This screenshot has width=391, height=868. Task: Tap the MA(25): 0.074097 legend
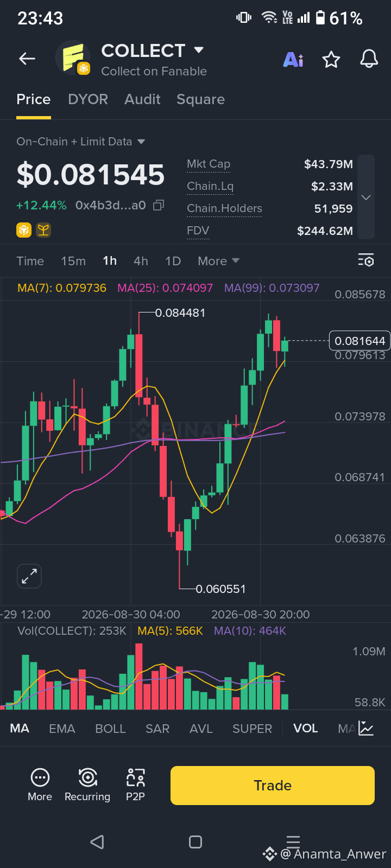coord(165,288)
